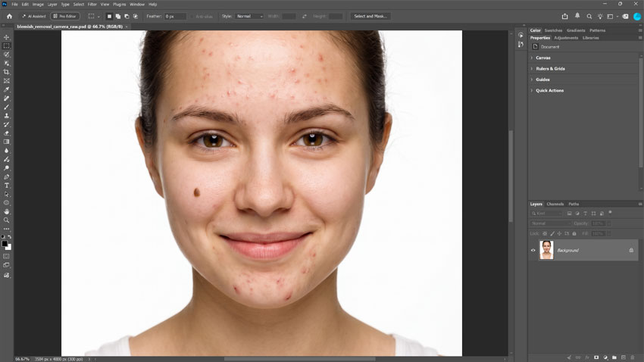Open the Discover lightbulb panel
The width and height of the screenshot is (644, 362).
(x=600, y=17)
